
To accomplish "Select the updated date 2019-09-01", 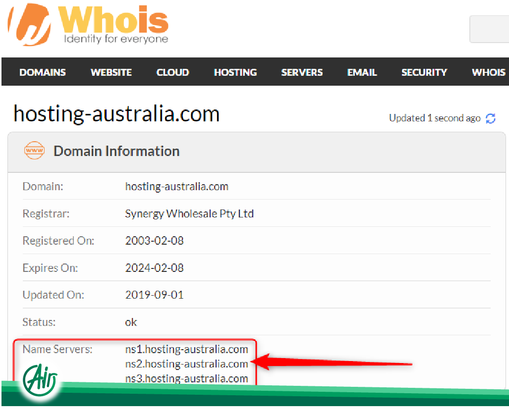I will (155, 295).
